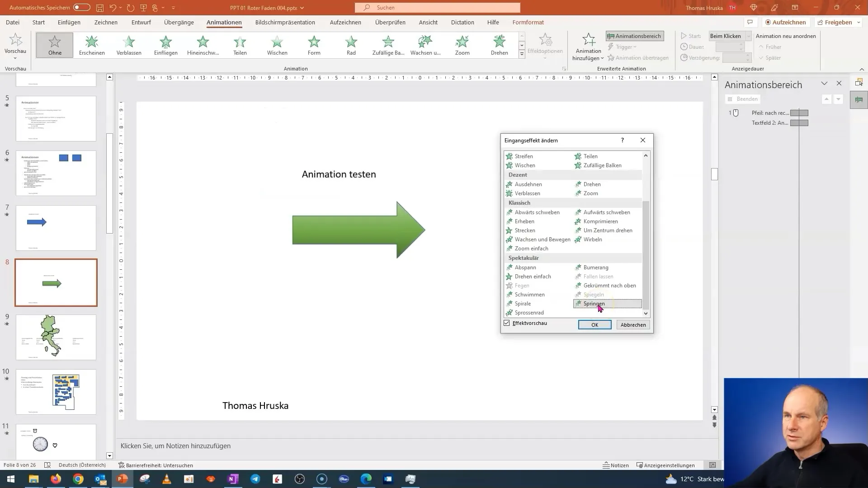The width and height of the screenshot is (868, 488).
Task: Click the Vorschau preview star icon
Action: click(15, 40)
